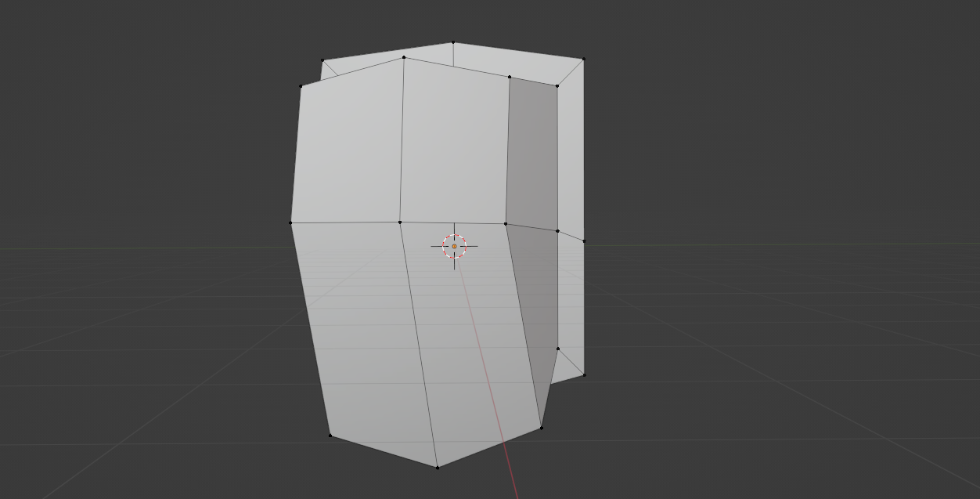Click the 3D cursor crosshair
This screenshot has width=980, height=499.
point(454,246)
